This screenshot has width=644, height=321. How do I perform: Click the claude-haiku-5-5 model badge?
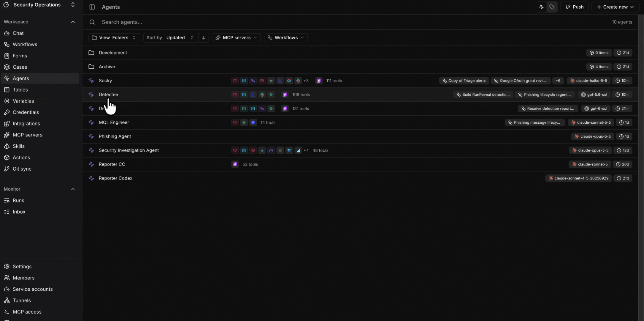pyautogui.click(x=589, y=81)
